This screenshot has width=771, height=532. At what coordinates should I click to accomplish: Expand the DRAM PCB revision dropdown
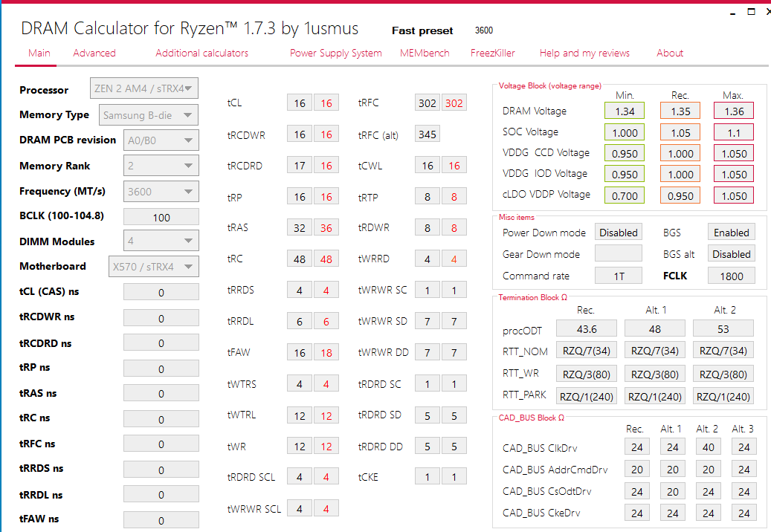(x=161, y=140)
